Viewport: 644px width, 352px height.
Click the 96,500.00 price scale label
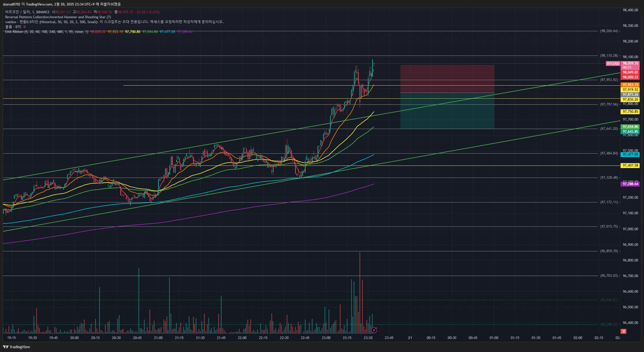tap(630, 307)
